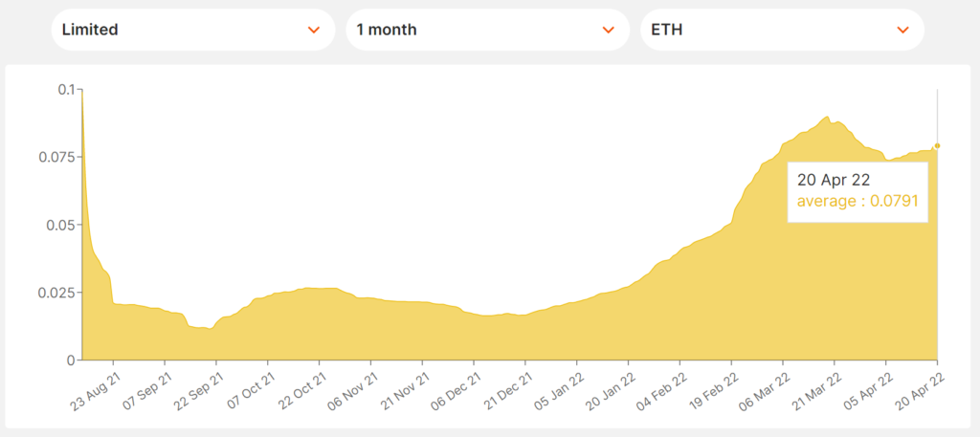This screenshot has width=980, height=437.
Task: Click the orange chevron beside Limited
Action: pos(314,30)
